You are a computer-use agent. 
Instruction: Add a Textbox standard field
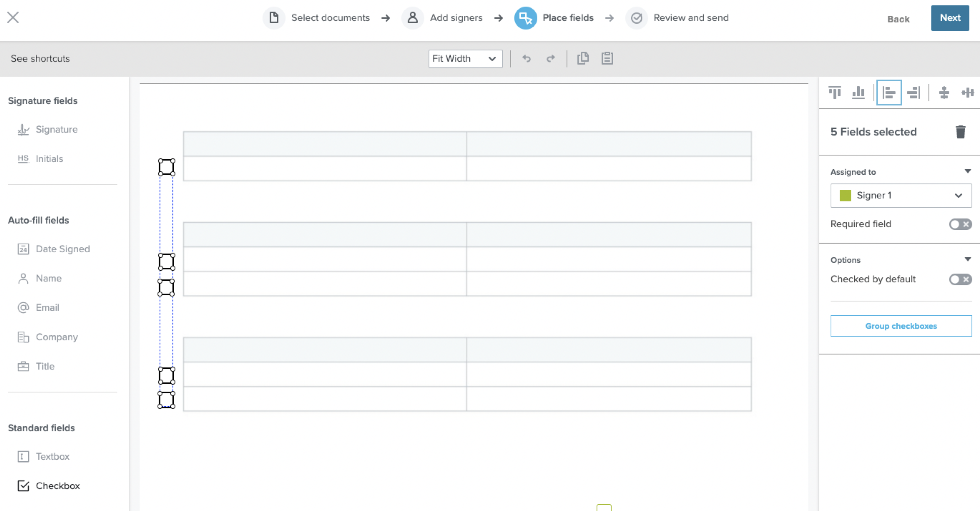pos(43,456)
